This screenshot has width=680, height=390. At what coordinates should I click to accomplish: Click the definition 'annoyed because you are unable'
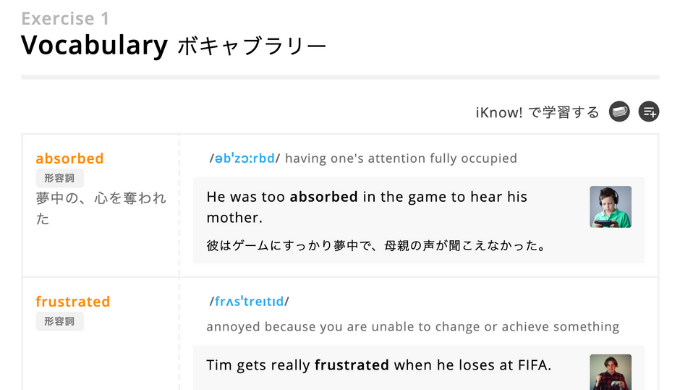tap(413, 327)
